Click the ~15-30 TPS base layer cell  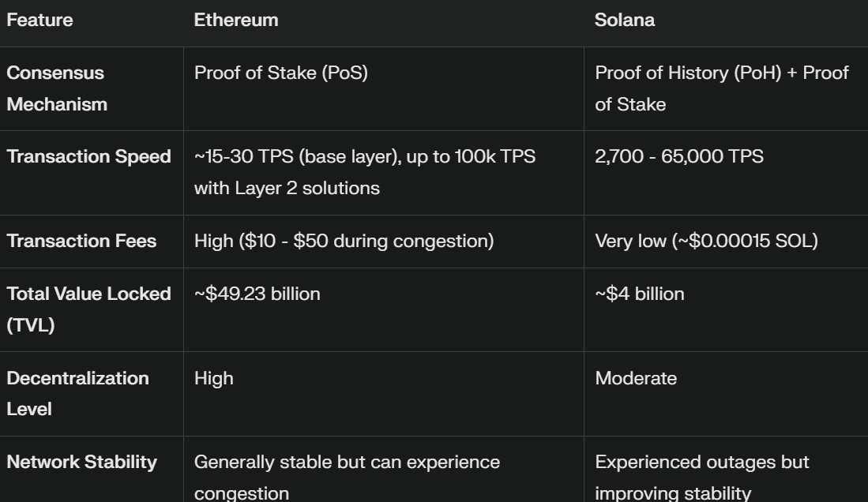pyautogui.click(x=365, y=172)
